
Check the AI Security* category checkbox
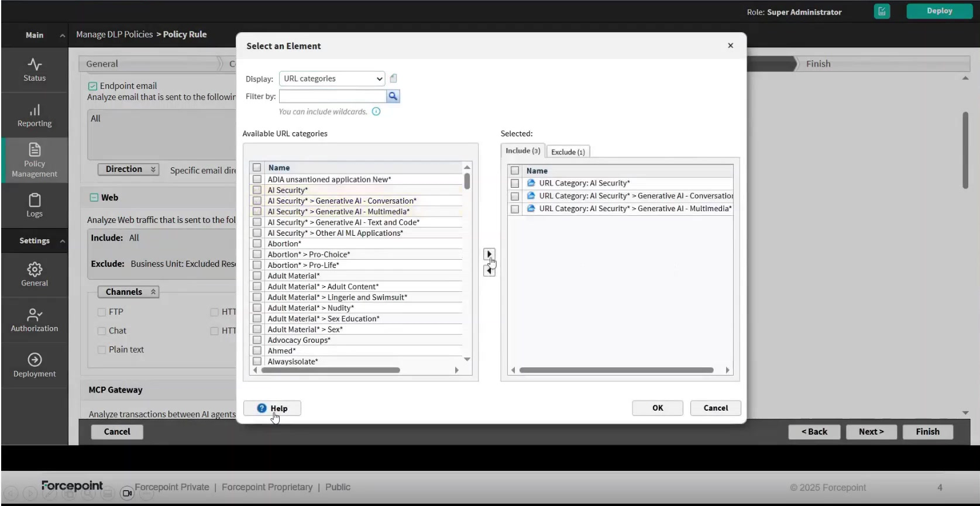coord(257,190)
